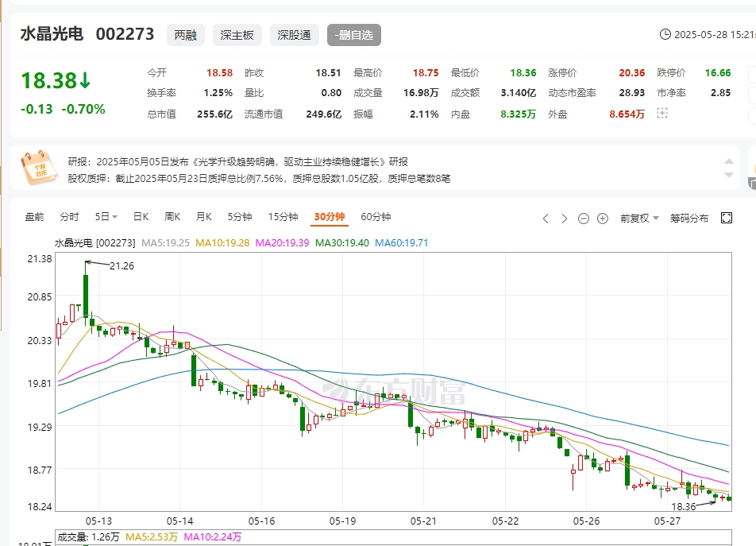
Task: Open the 筹码分布 chip distribution panel
Action: [x=689, y=219]
